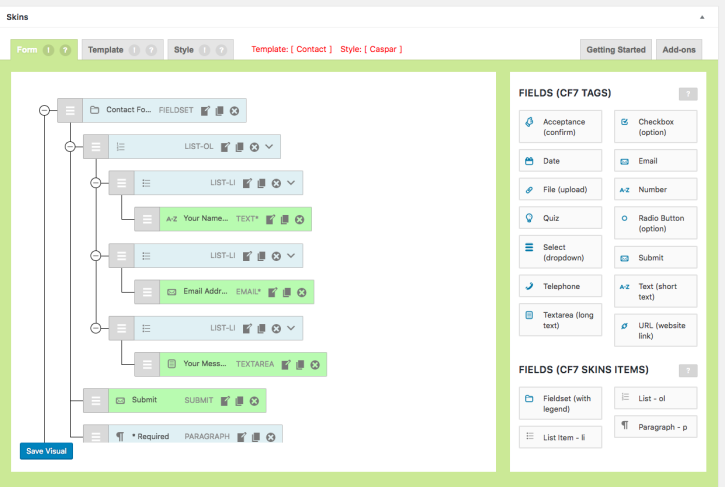725x487 pixels.
Task: Open help for Fields (CF7 Tags)
Action: [687, 94]
